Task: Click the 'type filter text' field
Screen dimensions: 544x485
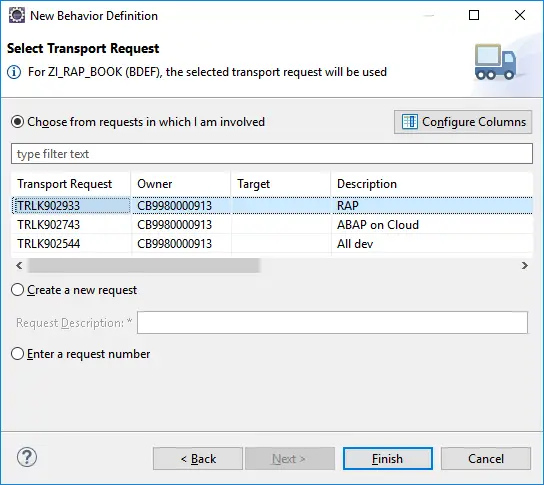Action: coord(272,154)
